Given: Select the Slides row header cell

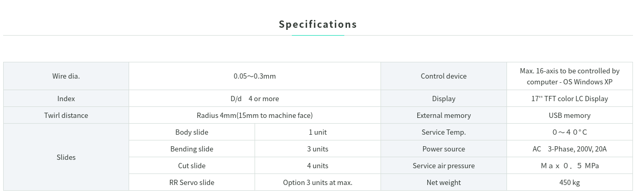Looking at the screenshot, I should point(66,157).
